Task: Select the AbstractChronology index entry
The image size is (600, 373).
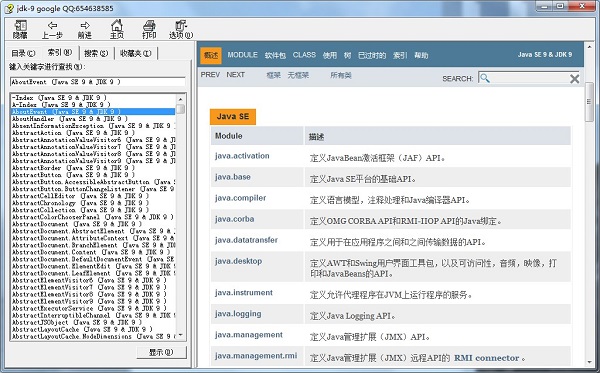Action: tap(80, 203)
